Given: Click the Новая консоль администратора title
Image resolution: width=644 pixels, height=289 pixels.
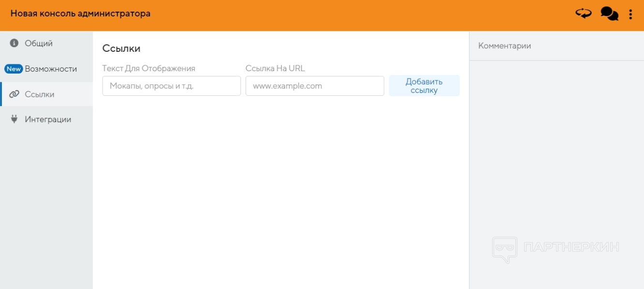Looking at the screenshot, I should pos(80,14).
